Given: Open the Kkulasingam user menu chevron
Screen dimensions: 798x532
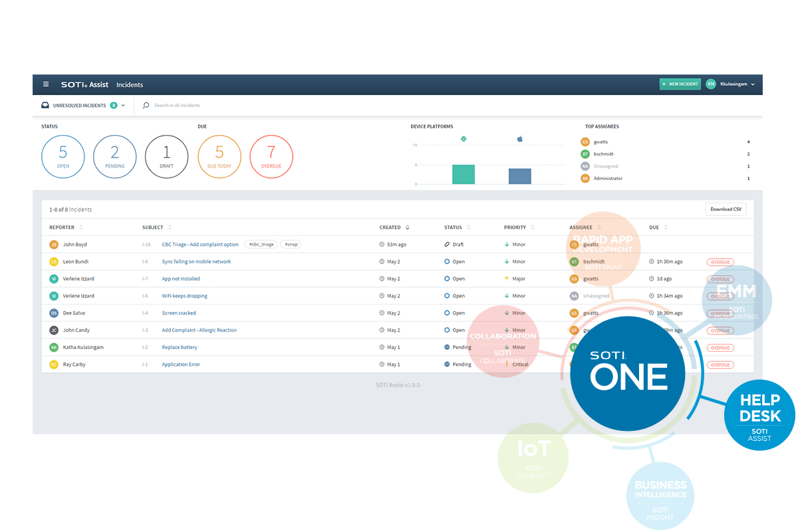Looking at the screenshot, I should tap(753, 84).
